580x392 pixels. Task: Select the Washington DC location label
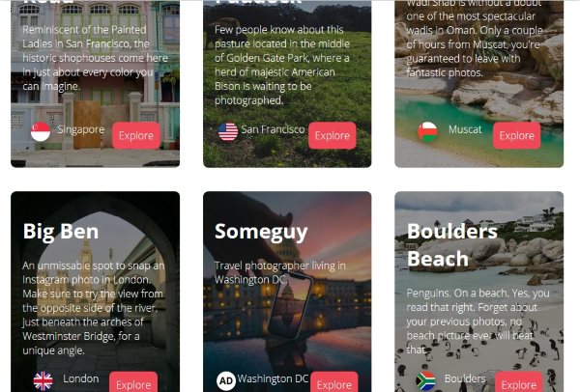273,378
